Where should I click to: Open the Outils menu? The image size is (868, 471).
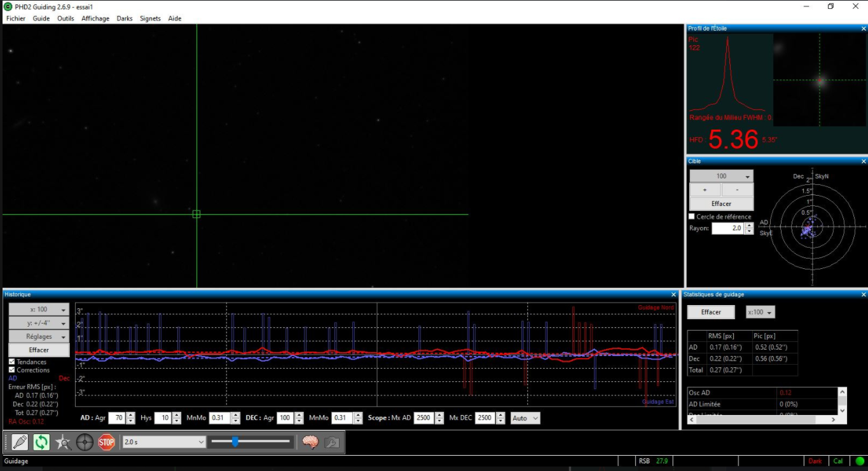tap(65, 18)
